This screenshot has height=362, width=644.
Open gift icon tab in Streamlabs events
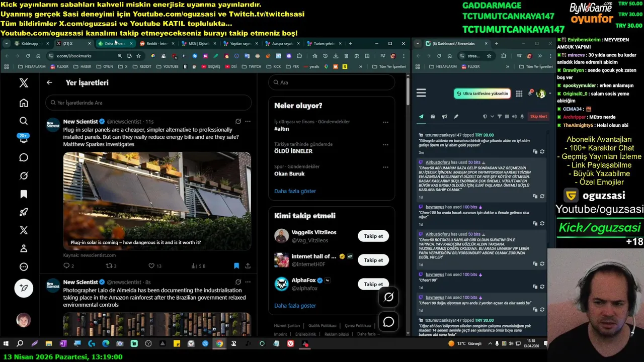433,117
